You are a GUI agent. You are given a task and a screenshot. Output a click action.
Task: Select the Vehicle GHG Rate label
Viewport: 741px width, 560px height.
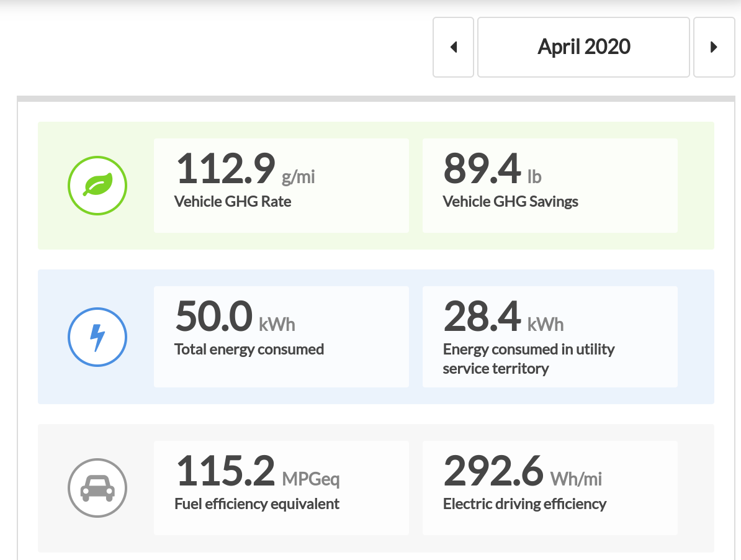(x=233, y=202)
